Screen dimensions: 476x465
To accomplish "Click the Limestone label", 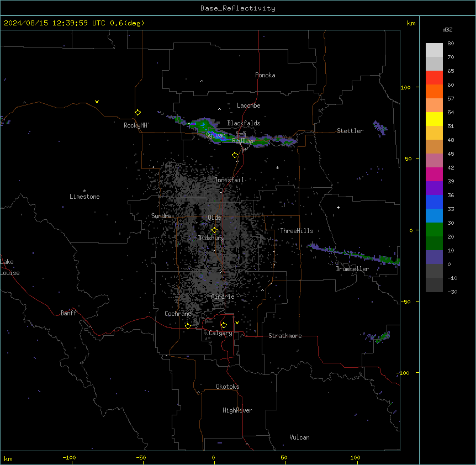I will pyautogui.click(x=84, y=197).
